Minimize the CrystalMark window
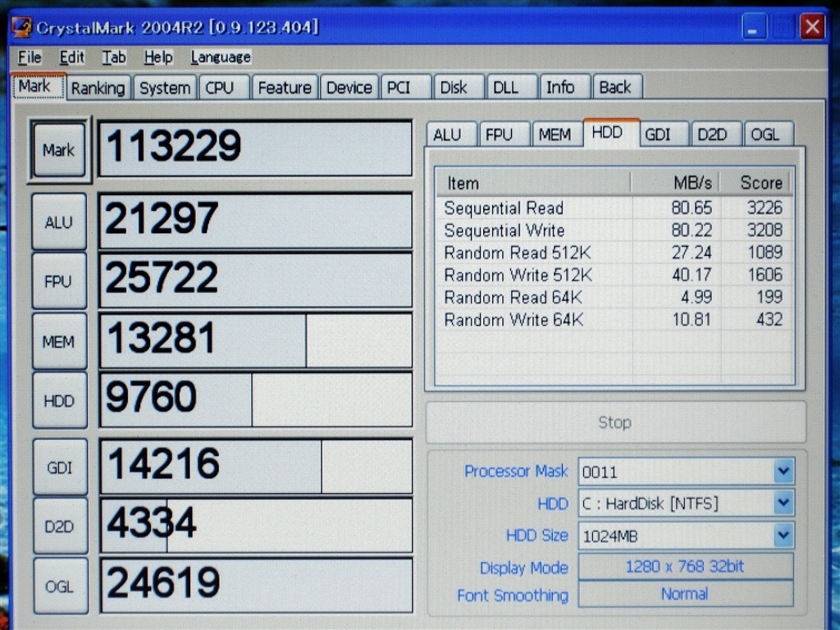The width and height of the screenshot is (840, 630). (754, 27)
